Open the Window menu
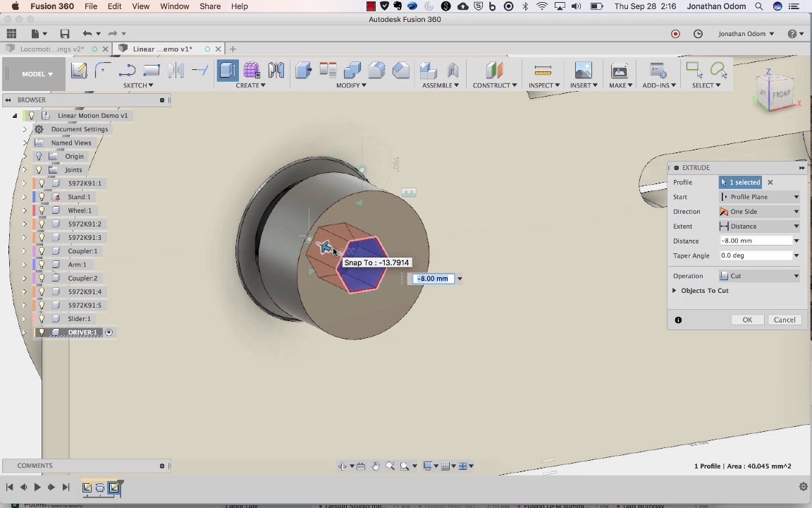Viewport: 812px width, 508px height. click(x=174, y=6)
